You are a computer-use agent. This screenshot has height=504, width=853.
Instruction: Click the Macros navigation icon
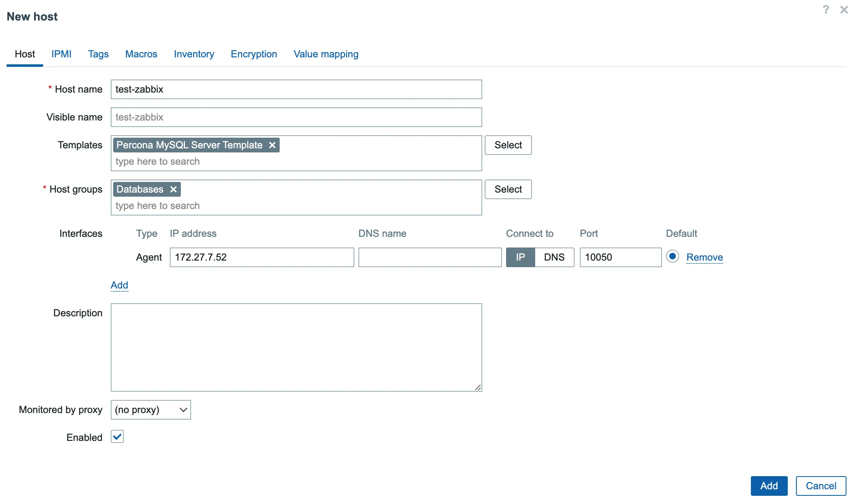pos(141,54)
